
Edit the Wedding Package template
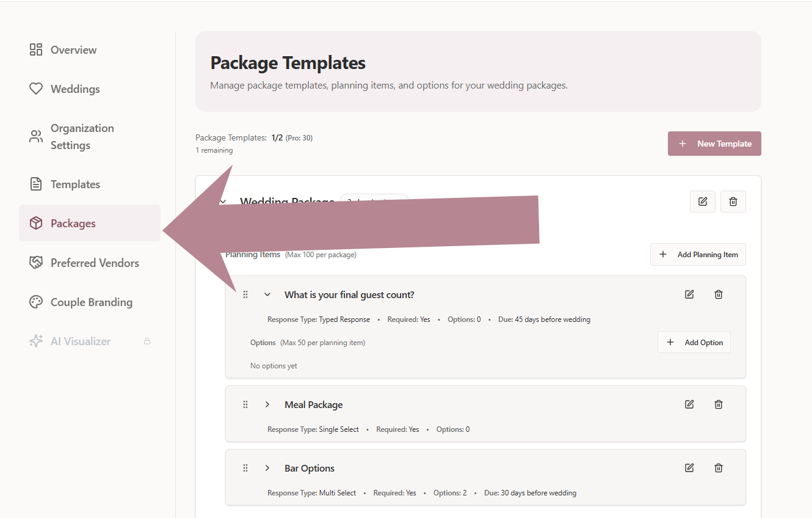point(702,202)
